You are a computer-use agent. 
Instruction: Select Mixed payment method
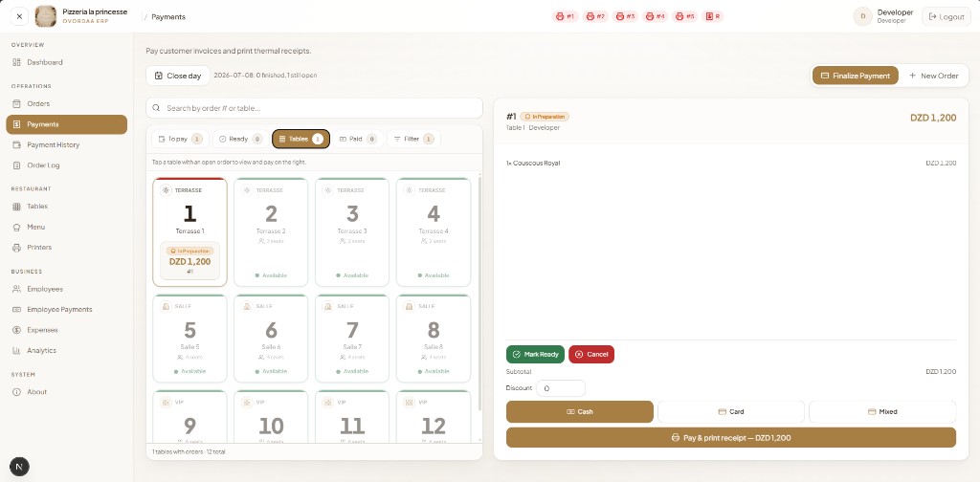click(x=882, y=412)
